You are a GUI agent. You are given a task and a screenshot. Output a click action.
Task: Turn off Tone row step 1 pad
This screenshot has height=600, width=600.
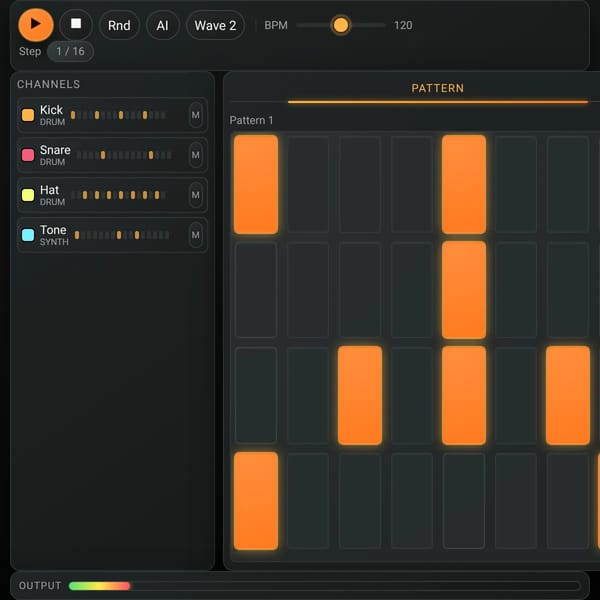coord(256,501)
